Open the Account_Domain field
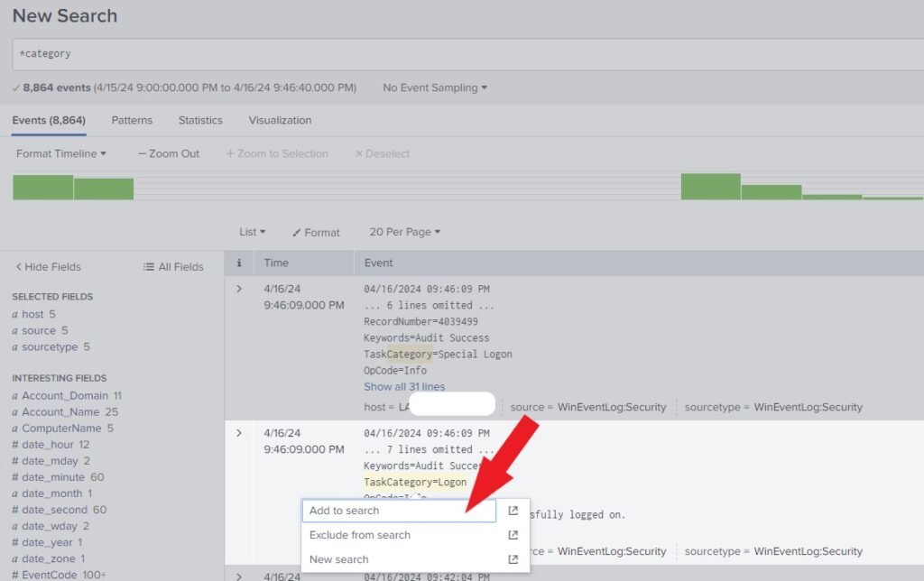Viewport: 924px width, 581px height. (67, 395)
